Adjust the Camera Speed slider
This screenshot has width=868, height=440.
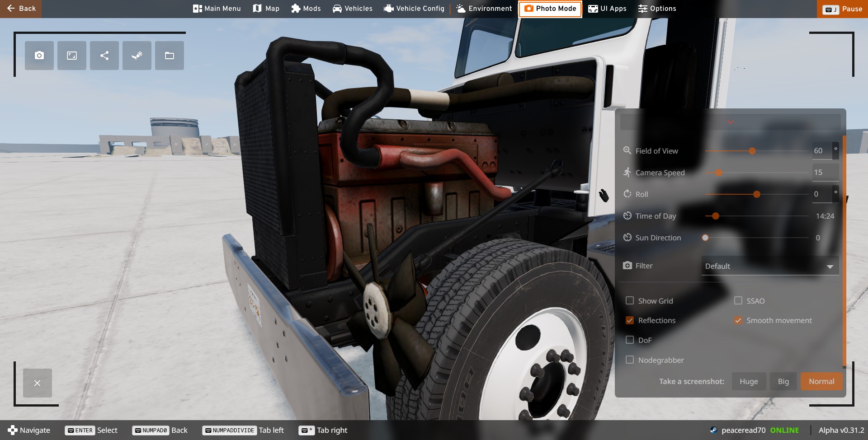[757, 173]
